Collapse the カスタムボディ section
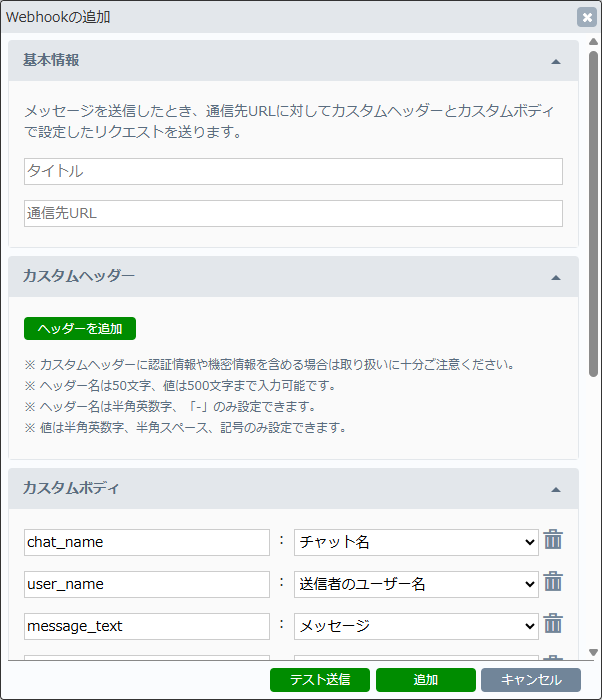The height and width of the screenshot is (700, 602). click(556, 490)
